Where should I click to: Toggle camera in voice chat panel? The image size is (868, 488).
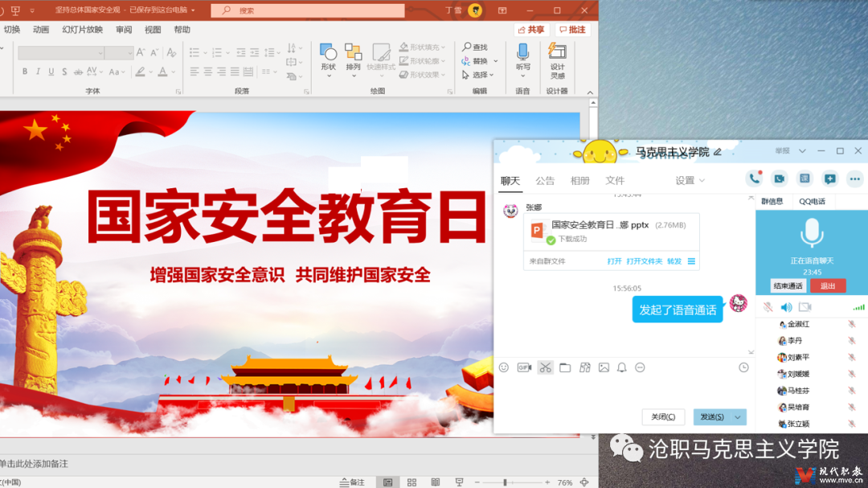click(805, 307)
